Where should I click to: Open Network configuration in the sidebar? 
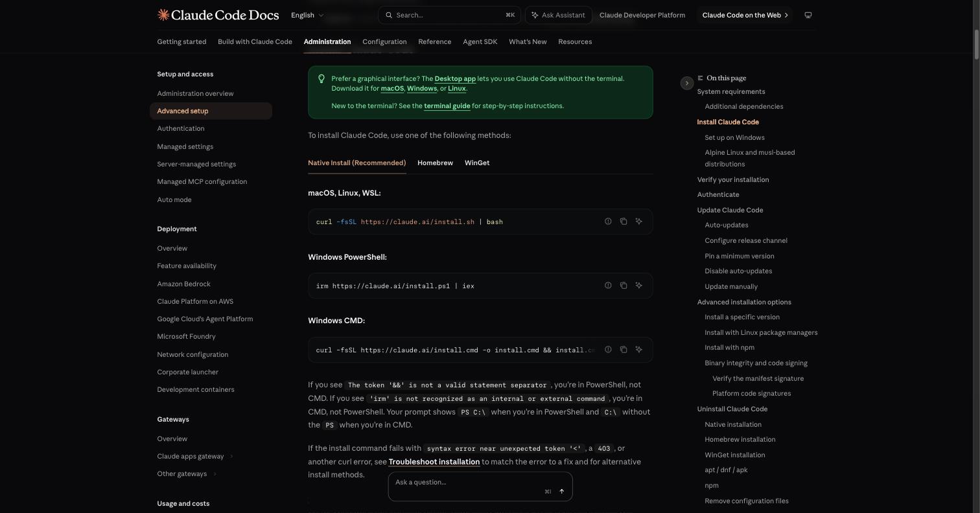tap(192, 355)
